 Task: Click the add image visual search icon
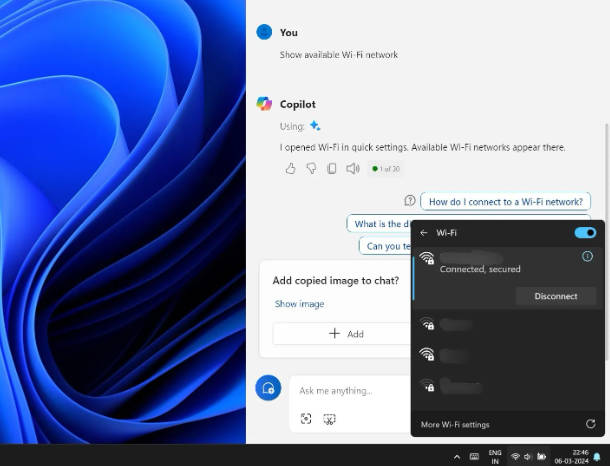tap(306, 419)
